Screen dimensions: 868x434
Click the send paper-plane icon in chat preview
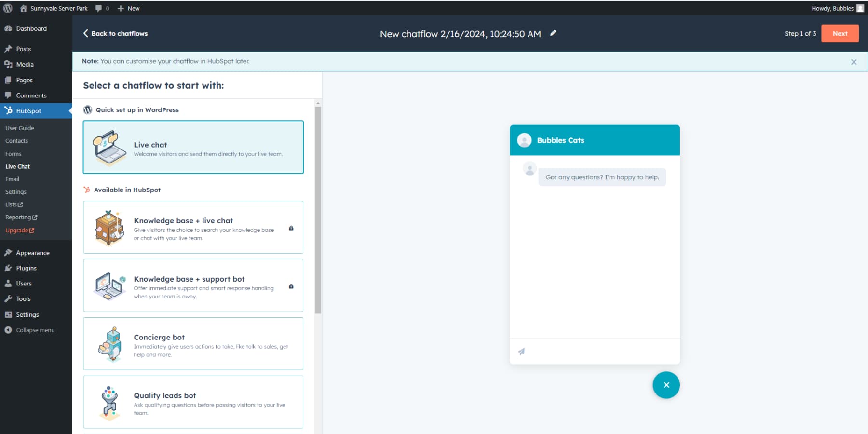pyautogui.click(x=522, y=352)
